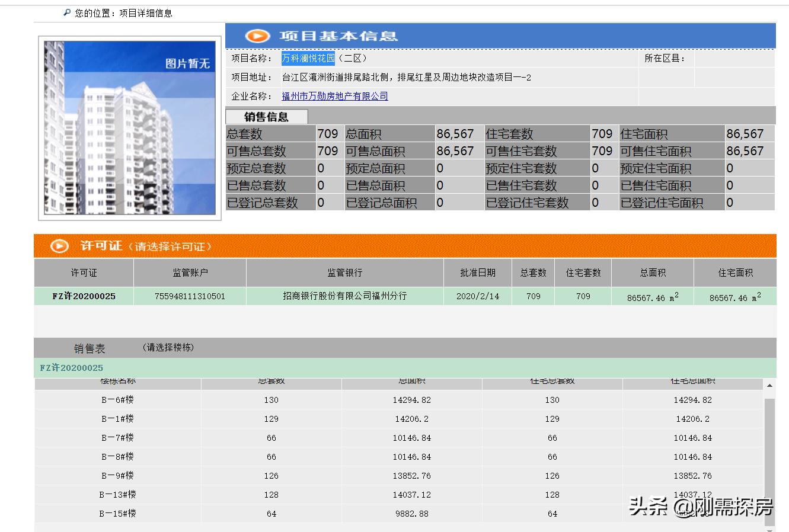Click the orange play icon before 项目基本信息

tap(256, 36)
